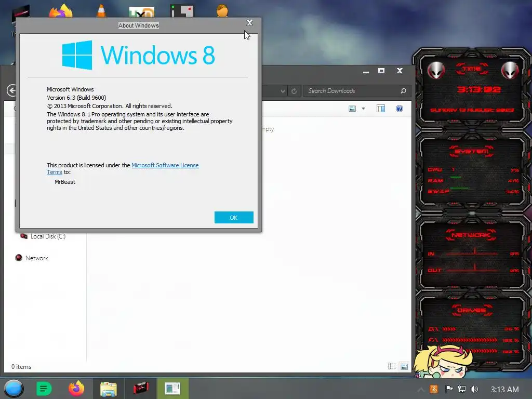Open Firefox desktop shortcut icon
Screen dimensions: 532x399
61,11
